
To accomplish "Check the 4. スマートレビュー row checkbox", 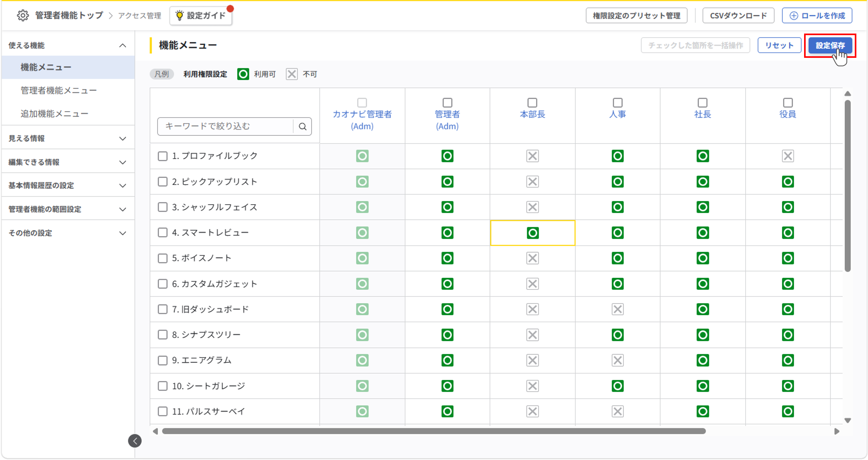I will [163, 232].
